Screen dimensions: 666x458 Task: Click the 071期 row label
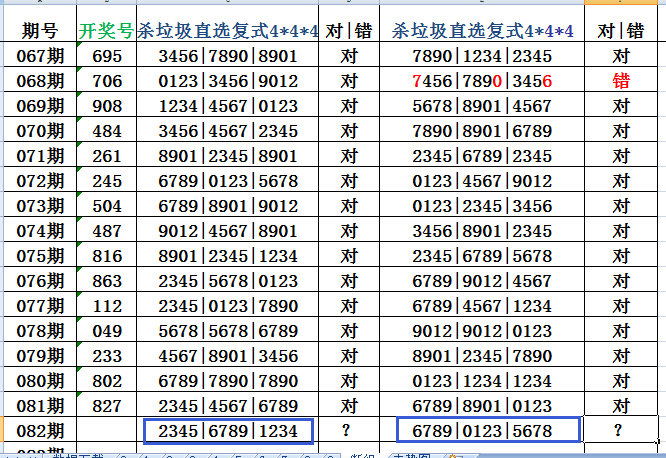40,156
